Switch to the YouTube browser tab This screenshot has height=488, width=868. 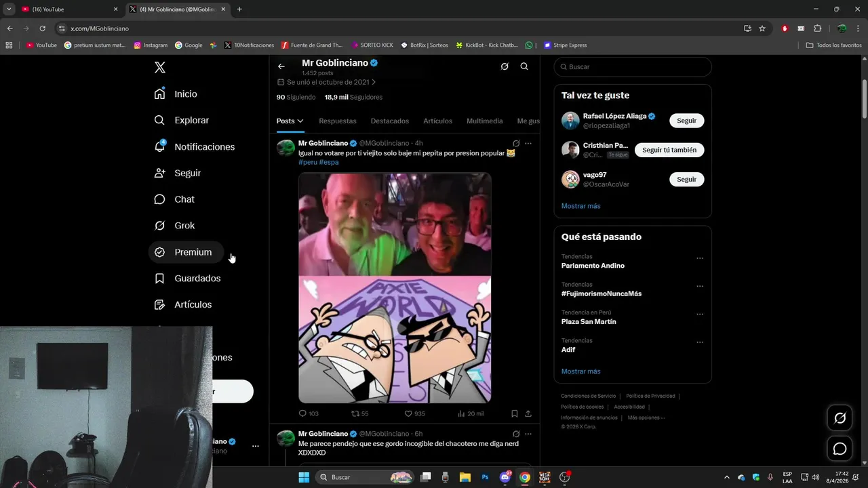pos(69,9)
